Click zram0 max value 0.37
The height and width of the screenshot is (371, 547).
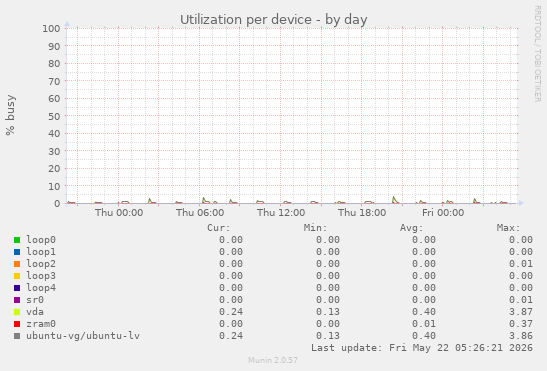520,324
